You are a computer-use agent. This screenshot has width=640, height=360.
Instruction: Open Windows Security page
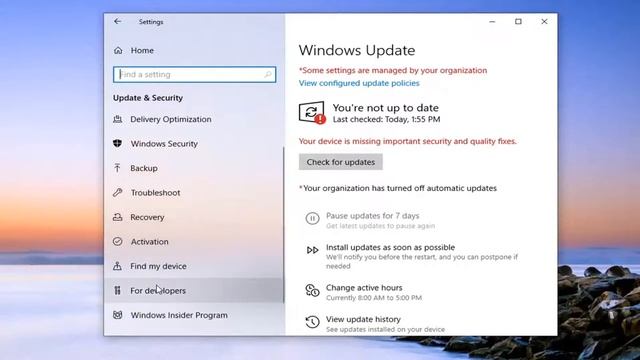(x=164, y=144)
